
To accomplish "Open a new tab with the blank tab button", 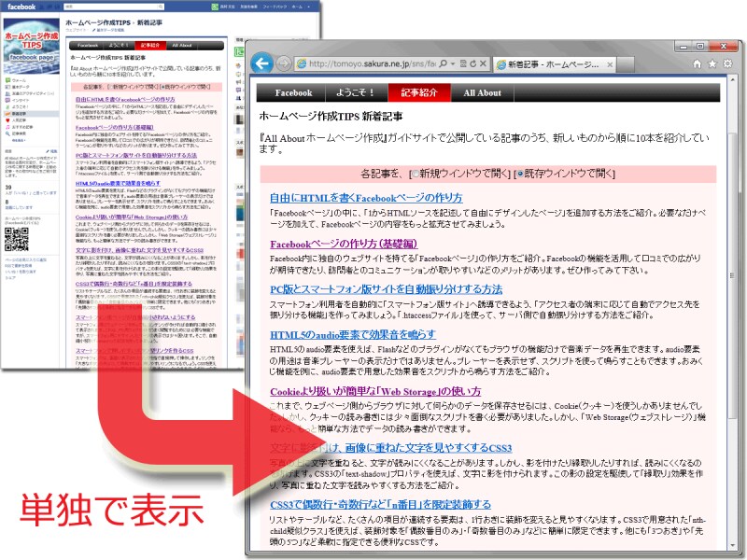I will [x=626, y=64].
